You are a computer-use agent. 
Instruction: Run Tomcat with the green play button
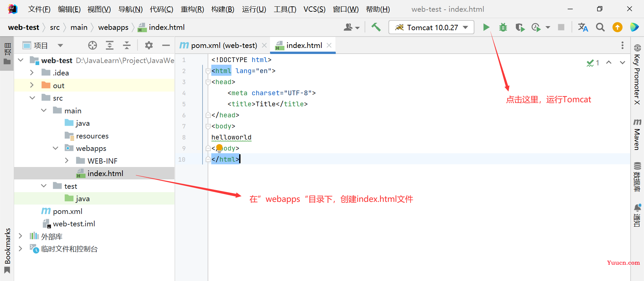pos(486,27)
